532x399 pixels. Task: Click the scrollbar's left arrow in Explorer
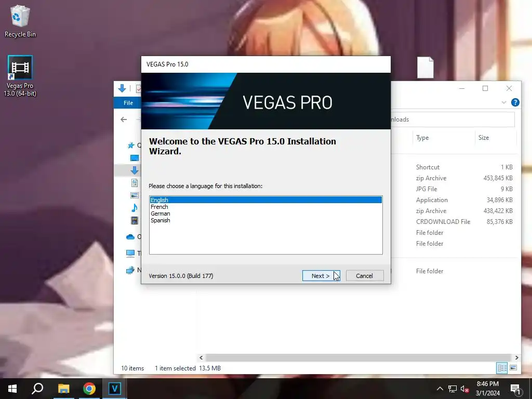pyautogui.click(x=201, y=357)
